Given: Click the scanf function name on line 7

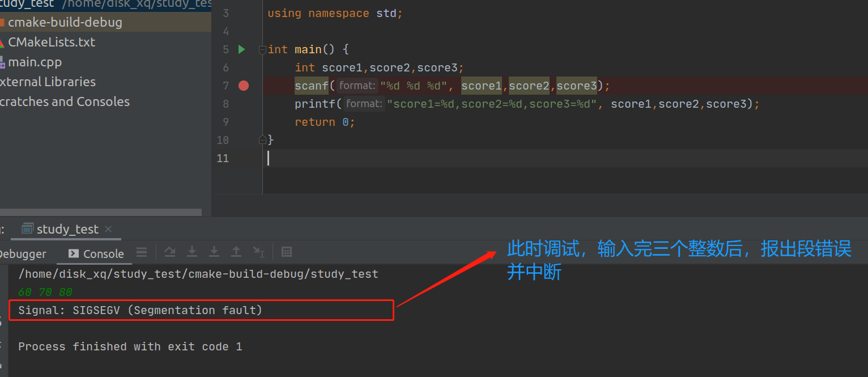Looking at the screenshot, I should coord(312,86).
